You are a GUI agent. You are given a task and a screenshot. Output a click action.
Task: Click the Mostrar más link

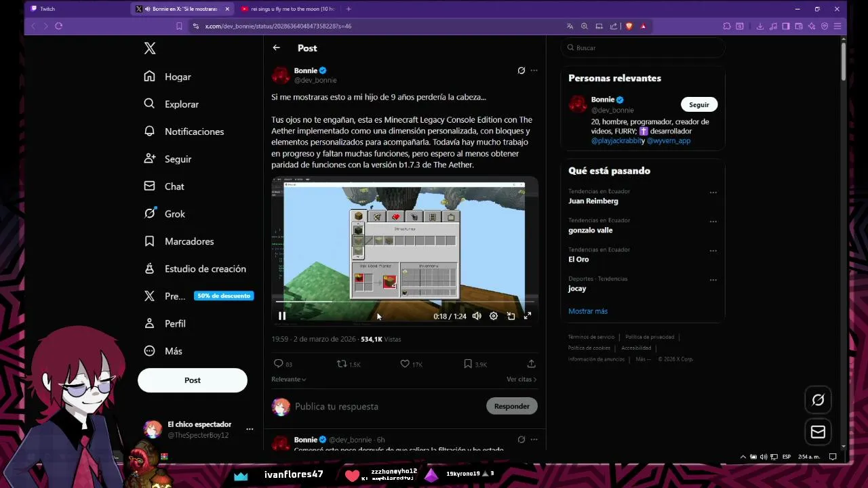(588, 311)
